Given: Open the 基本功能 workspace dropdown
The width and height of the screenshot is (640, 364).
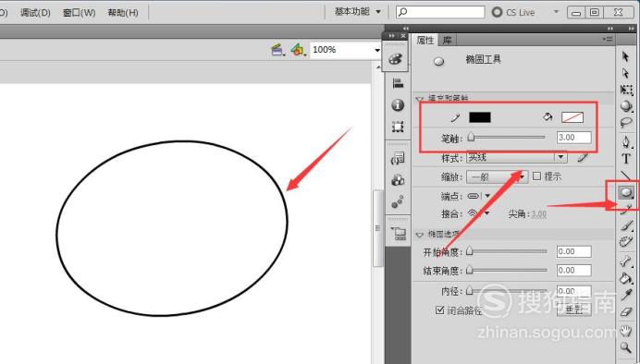Looking at the screenshot, I should coord(358,12).
